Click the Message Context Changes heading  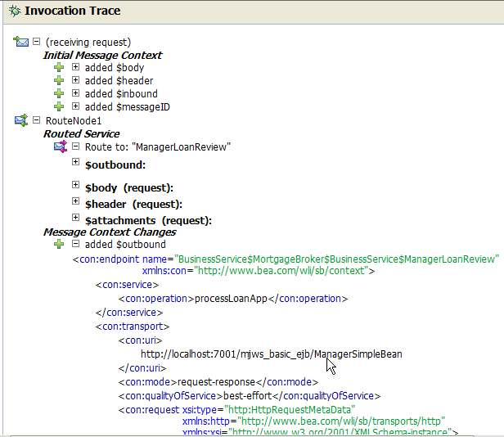click(x=110, y=232)
